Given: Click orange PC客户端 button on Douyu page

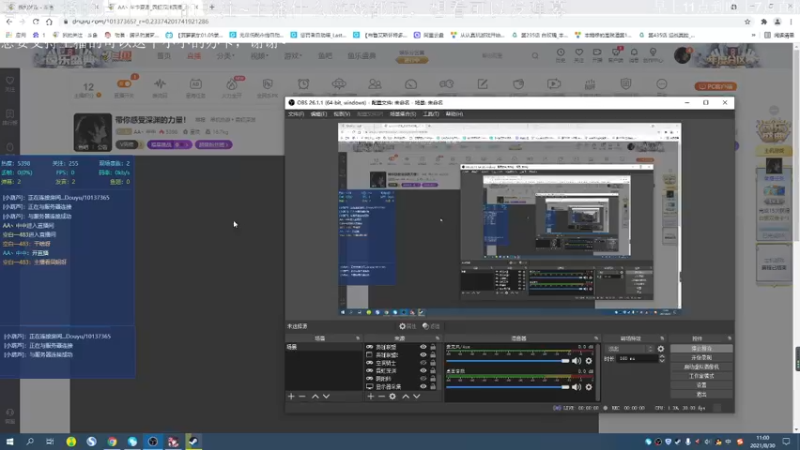Looking at the screenshot, I should click(x=715, y=86).
